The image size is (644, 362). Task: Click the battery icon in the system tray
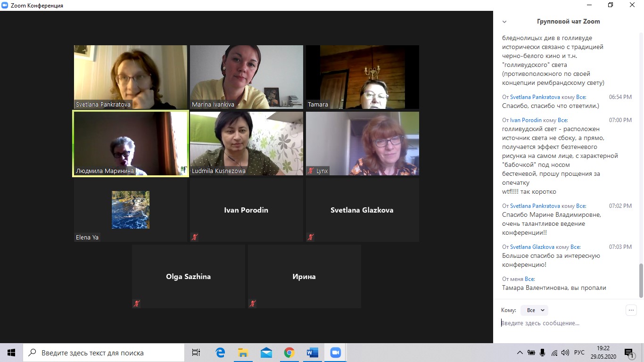point(531,353)
